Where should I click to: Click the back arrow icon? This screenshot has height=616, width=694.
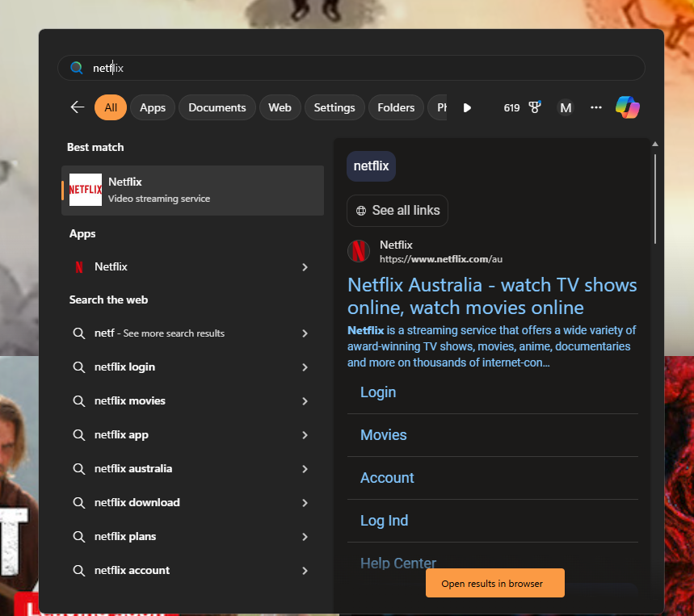[78, 107]
